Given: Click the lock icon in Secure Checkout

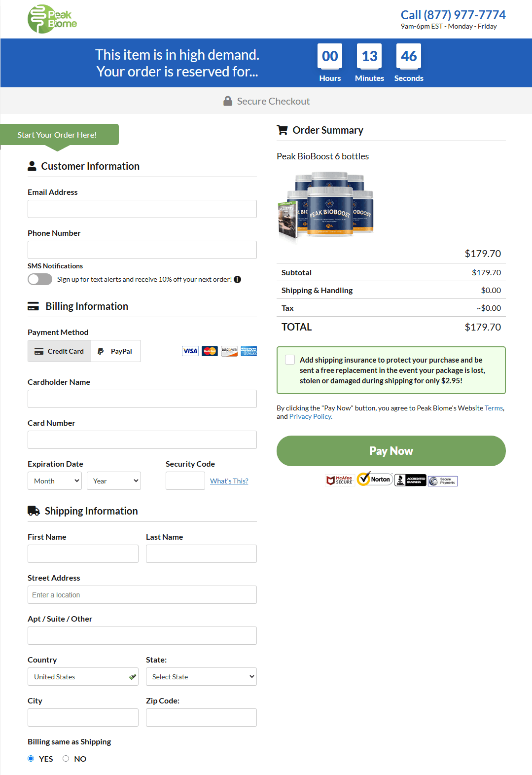Looking at the screenshot, I should click(x=228, y=101).
